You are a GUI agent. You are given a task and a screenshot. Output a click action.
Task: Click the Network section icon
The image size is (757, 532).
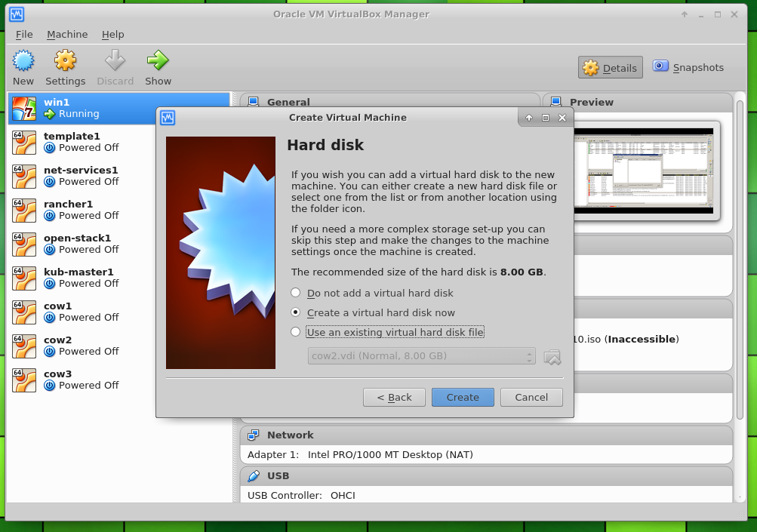tap(253, 435)
